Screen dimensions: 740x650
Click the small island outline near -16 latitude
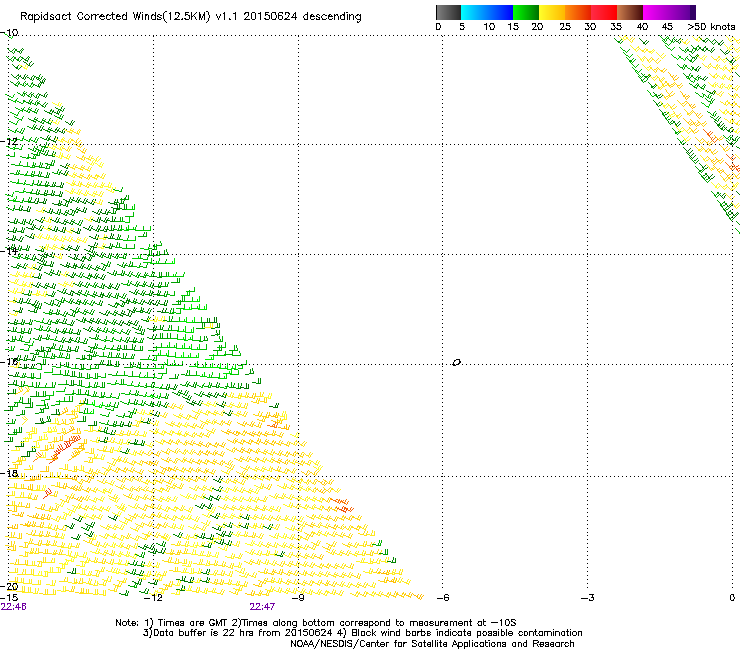[x=456, y=363]
